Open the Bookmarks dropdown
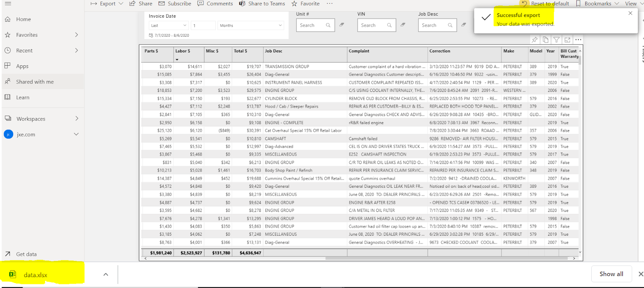 click(x=597, y=4)
